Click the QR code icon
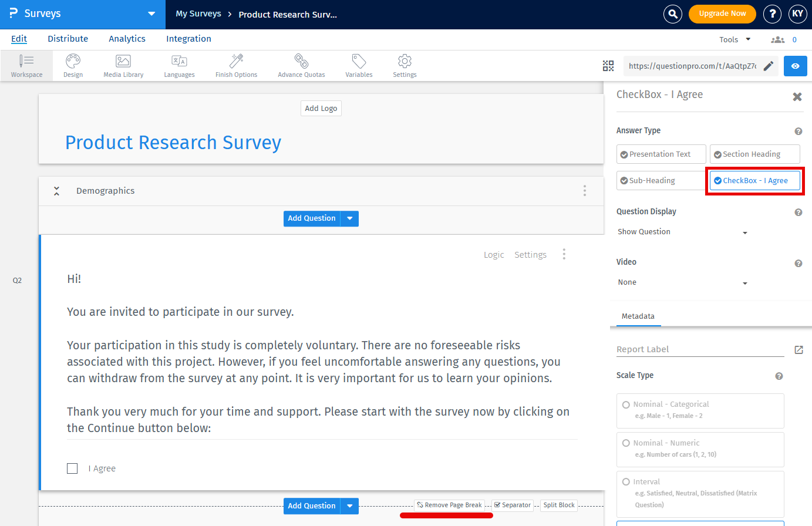 [x=608, y=66]
